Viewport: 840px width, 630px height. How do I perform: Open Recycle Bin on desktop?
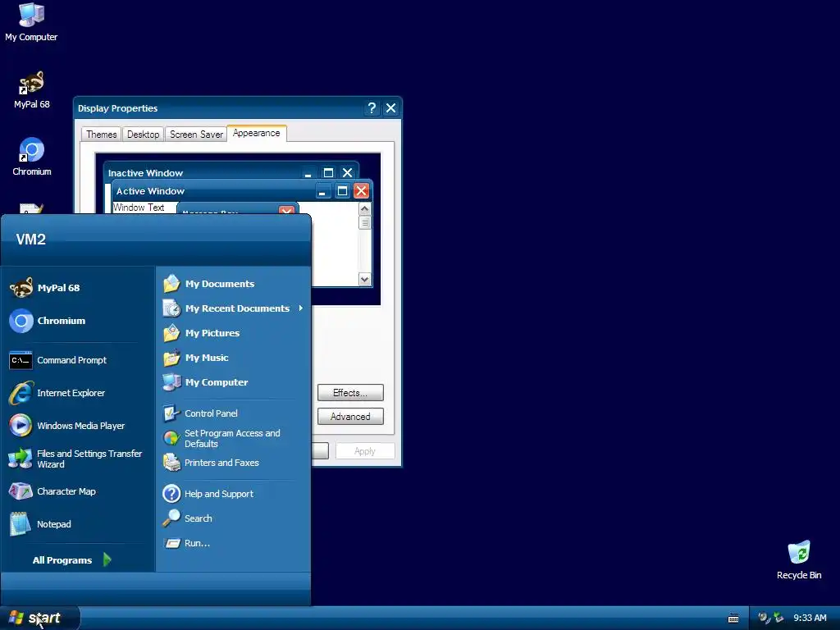point(799,560)
